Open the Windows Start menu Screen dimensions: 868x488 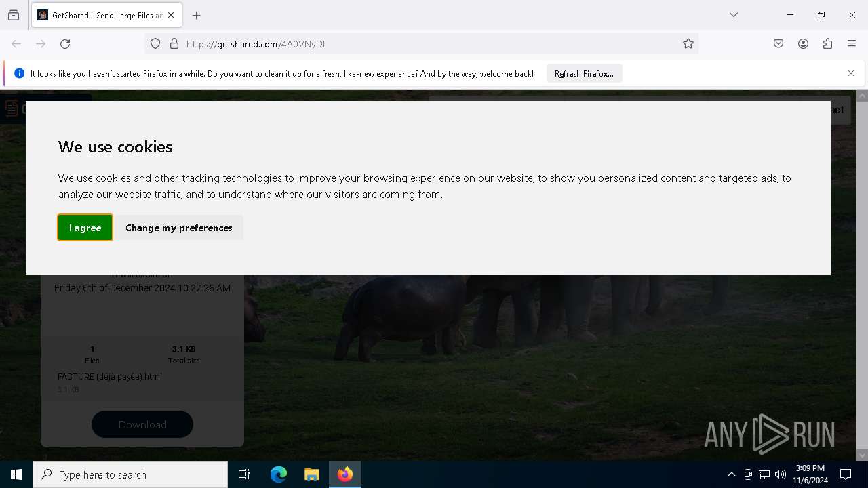tap(16, 474)
